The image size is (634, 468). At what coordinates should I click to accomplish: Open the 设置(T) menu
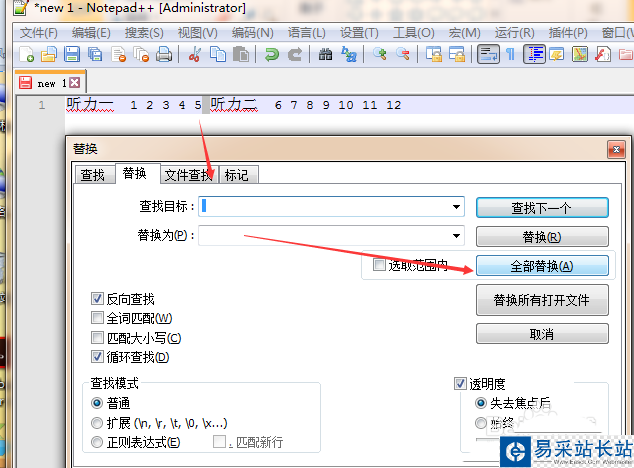click(359, 33)
